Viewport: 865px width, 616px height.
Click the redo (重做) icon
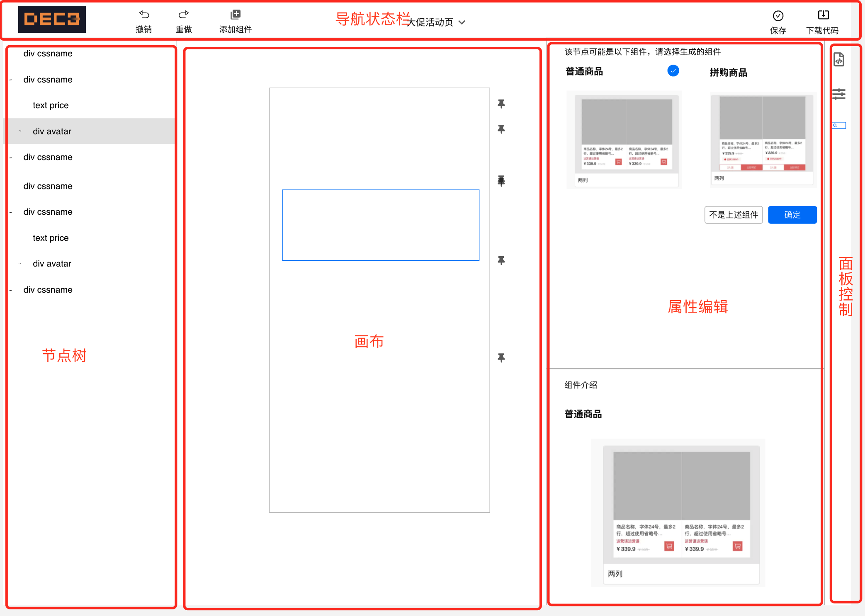pyautogui.click(x=183, y=15)
